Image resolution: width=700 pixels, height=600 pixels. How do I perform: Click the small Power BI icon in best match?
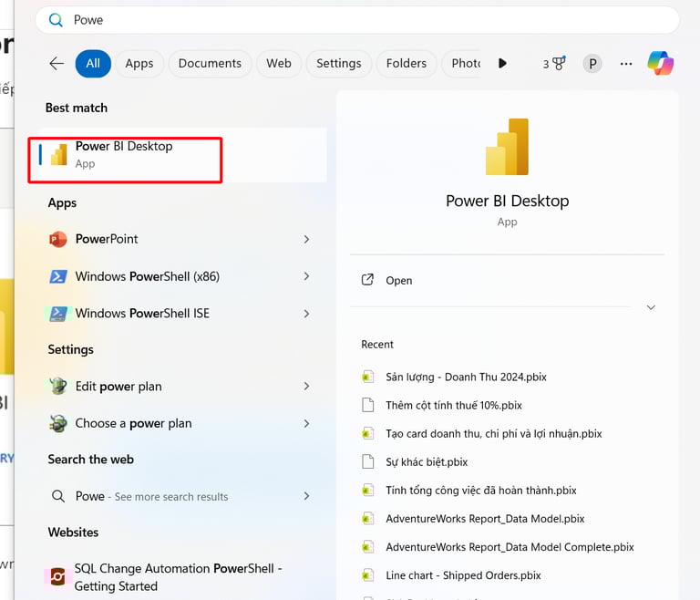click(x=59, y=154)
